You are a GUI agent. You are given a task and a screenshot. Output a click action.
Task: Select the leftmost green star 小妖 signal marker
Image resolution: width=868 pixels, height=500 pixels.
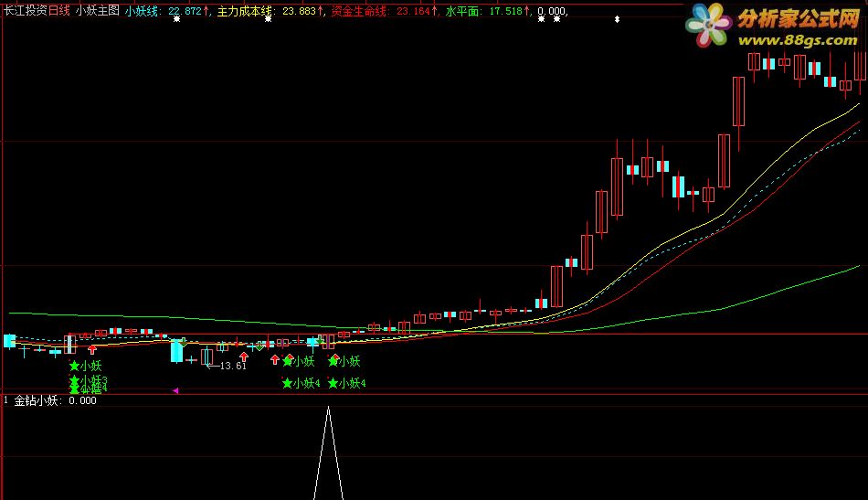pos(85,366)
